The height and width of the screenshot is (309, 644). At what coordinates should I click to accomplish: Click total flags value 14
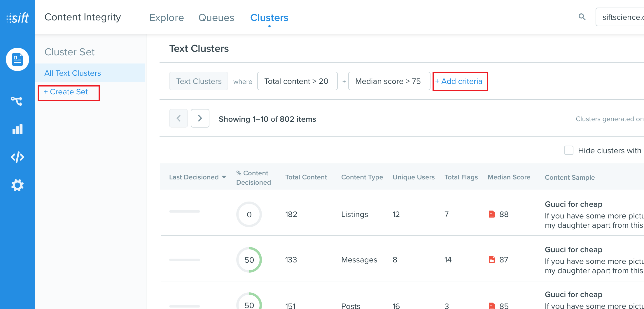tap(448, 260)
